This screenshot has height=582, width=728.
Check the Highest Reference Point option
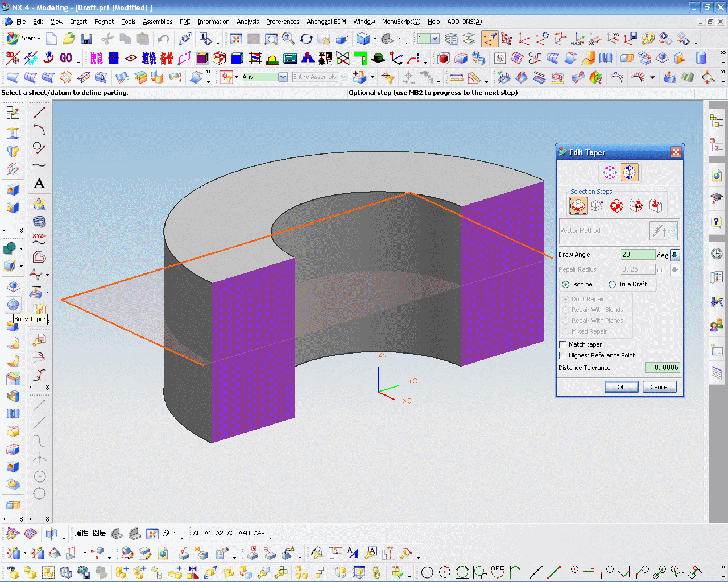pyautogui.click(x=563, y=355)
